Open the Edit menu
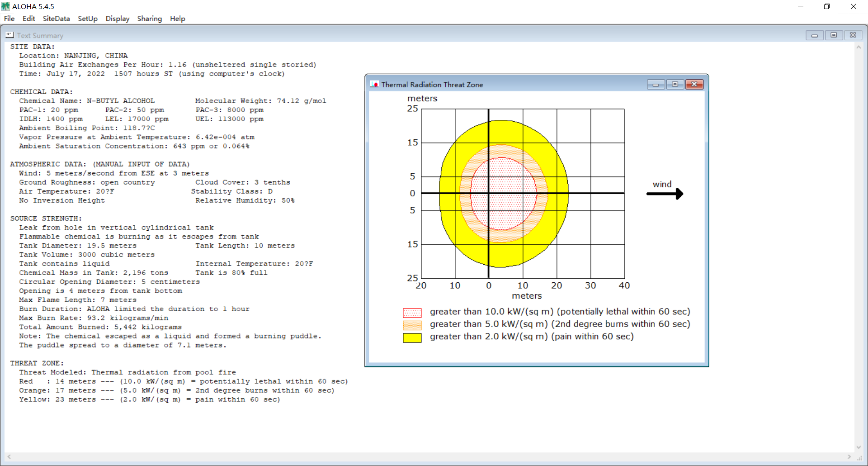Screen dimensions: 868x466 28,19
